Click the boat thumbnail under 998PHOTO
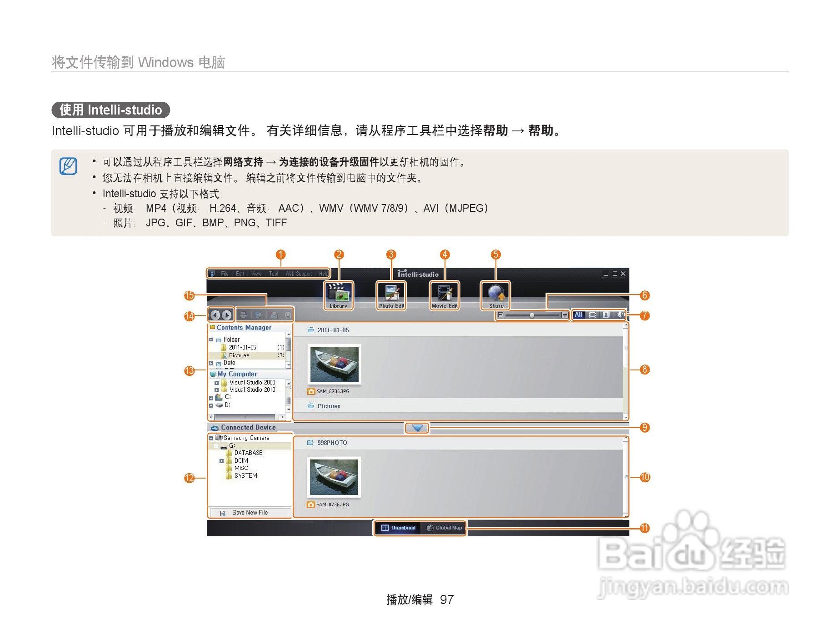 coord(335,477)
